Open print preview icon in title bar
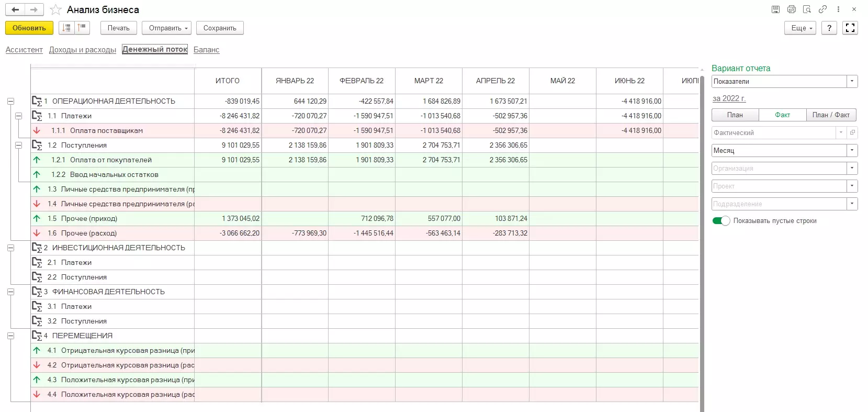The height and width of the screenshot is (412, 868). click(x=807, y=9)
